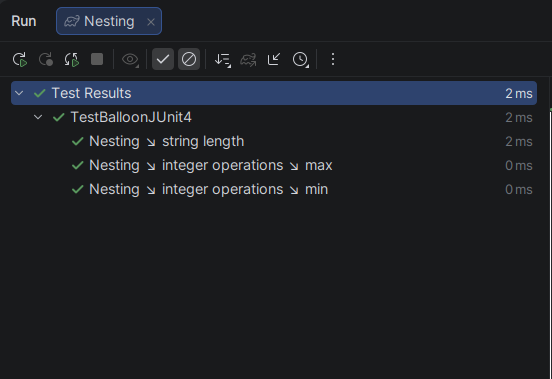Toggle auto-test rerun icon

pos(71,59)
